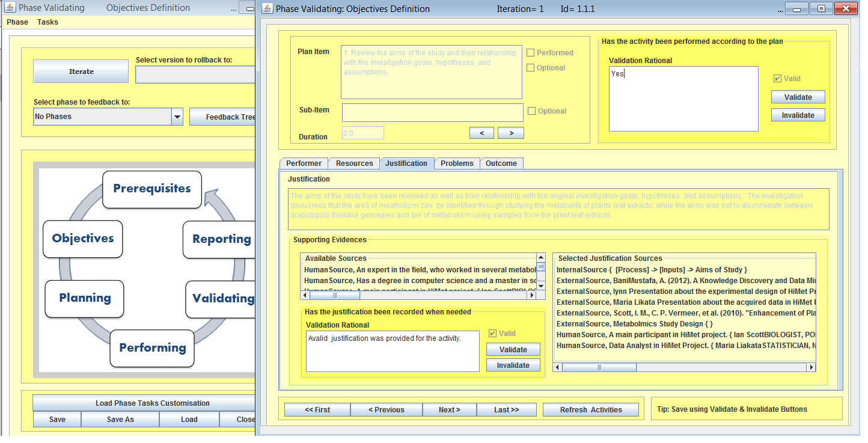Click the Java icon in Phase Validating title bar

(11, 8)
